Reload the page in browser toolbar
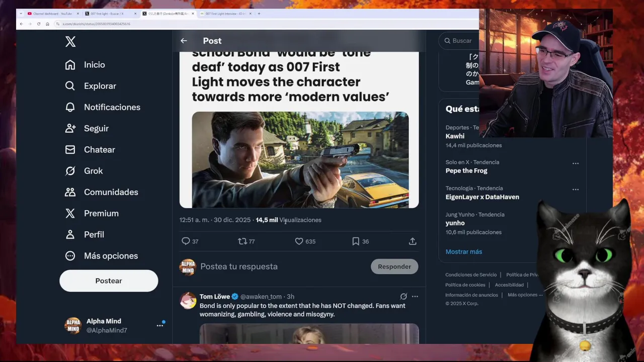 pyautogui.click(x=39, y=24)
